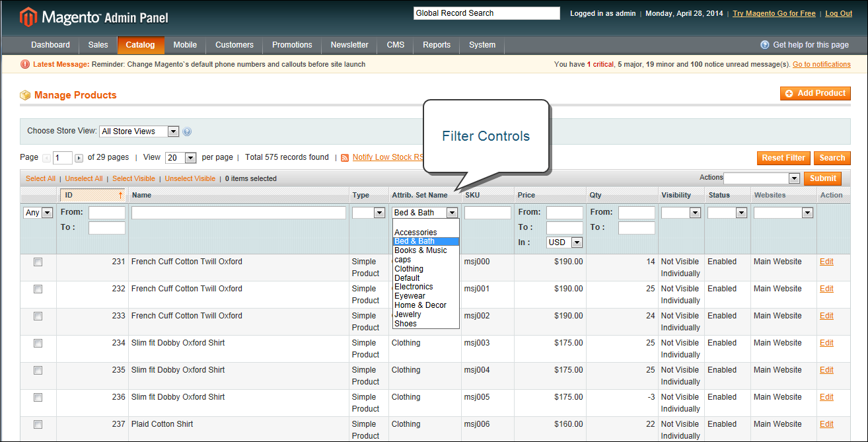Screen dimensions: 868x442
Task: Click the Select Visible link
Action: pos(133,178)
